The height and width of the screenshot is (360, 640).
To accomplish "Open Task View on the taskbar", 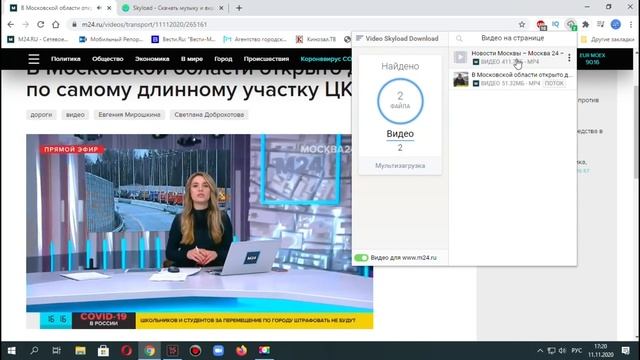I will click(x=57, y=351).
